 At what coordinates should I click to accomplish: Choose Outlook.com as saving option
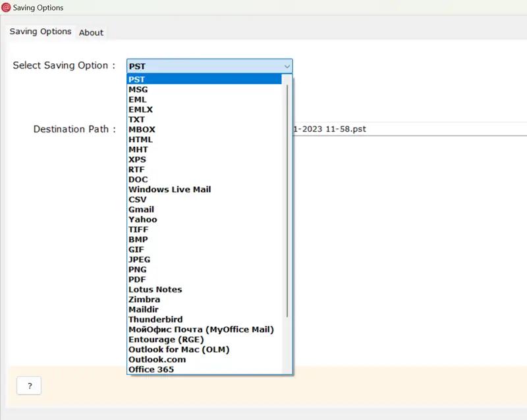[204, 359]
